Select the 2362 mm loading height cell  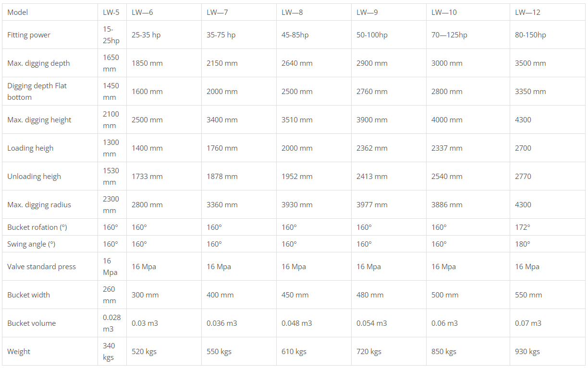pyautogui.click(x=372, y=148)
